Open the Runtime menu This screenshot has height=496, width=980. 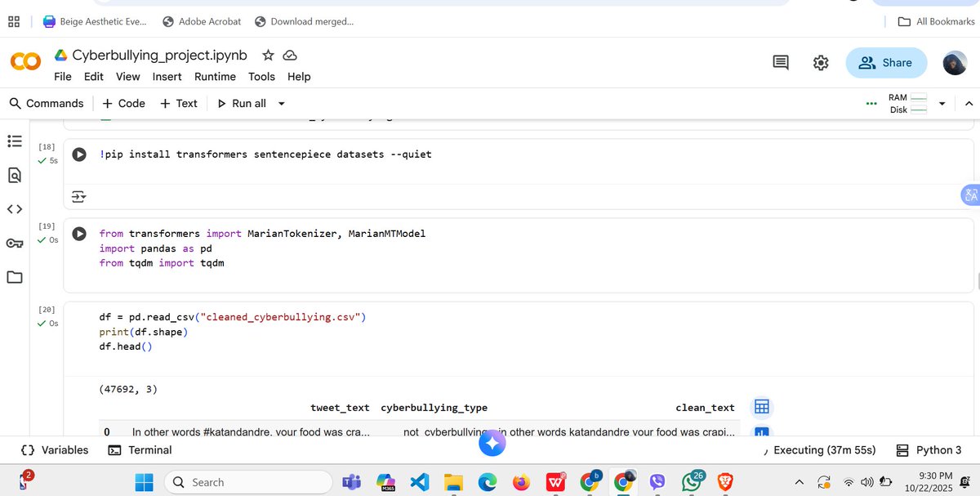point(215,77)
